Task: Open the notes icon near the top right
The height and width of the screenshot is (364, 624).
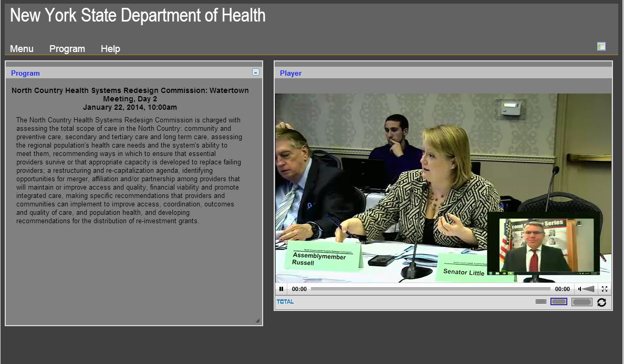Action: coord(601,46)
